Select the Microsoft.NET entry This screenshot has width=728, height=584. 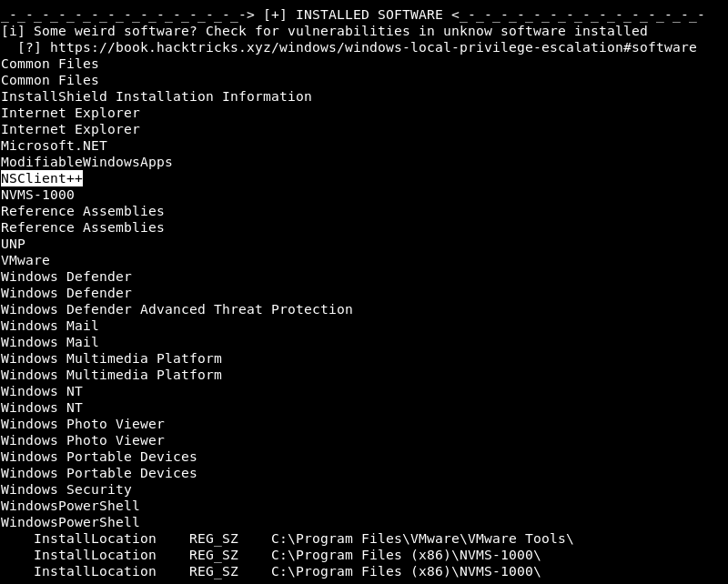pos(54,146)
